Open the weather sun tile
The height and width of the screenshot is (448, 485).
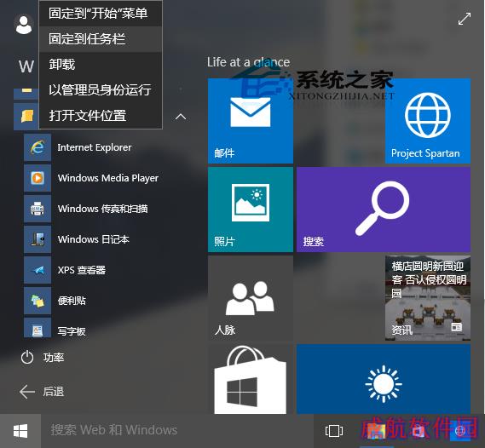[384, 379]
